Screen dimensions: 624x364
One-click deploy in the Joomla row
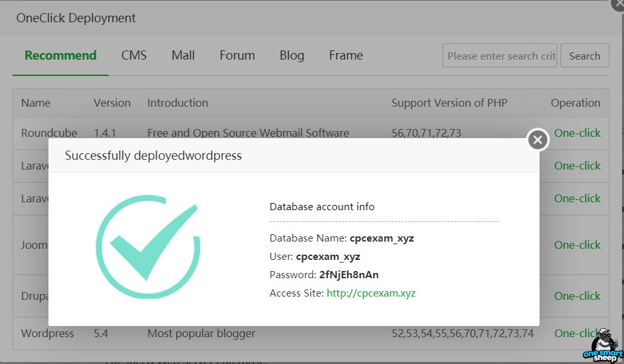point(577,245)
